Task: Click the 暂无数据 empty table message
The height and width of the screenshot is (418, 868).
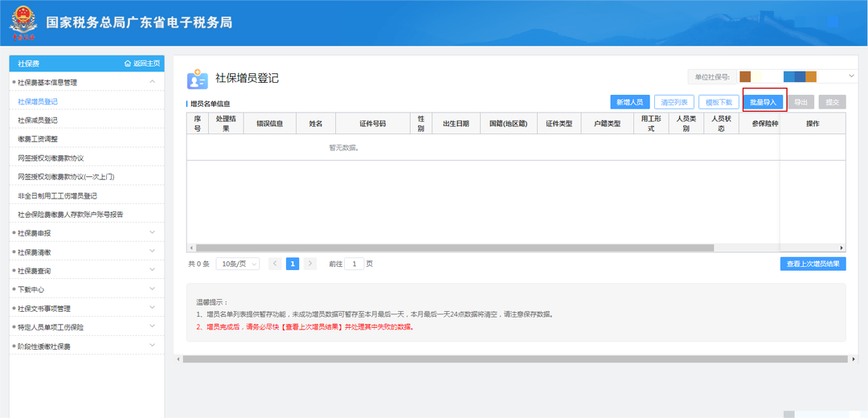Action: coord(344,148)
